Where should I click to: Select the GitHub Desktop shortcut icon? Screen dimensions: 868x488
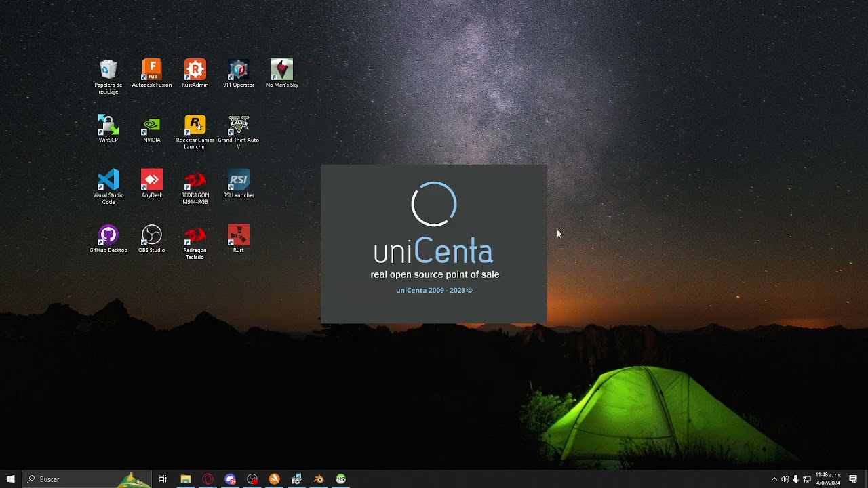(108, 239)
